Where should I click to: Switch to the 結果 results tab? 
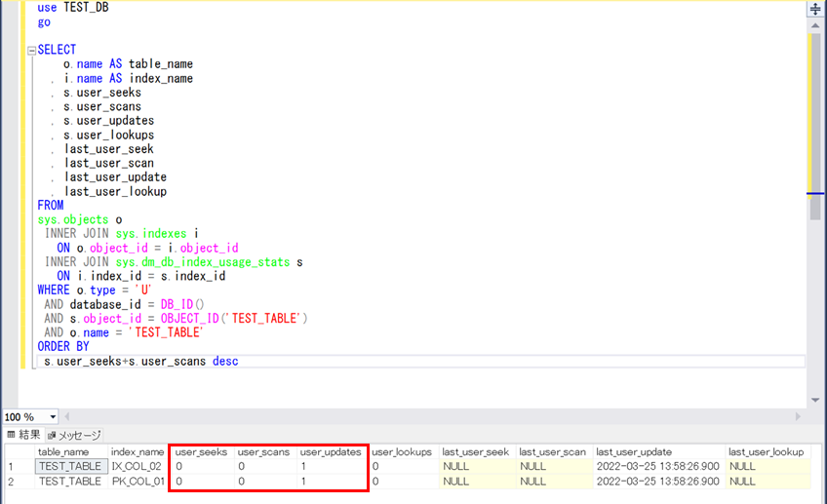tap(24, 435)
